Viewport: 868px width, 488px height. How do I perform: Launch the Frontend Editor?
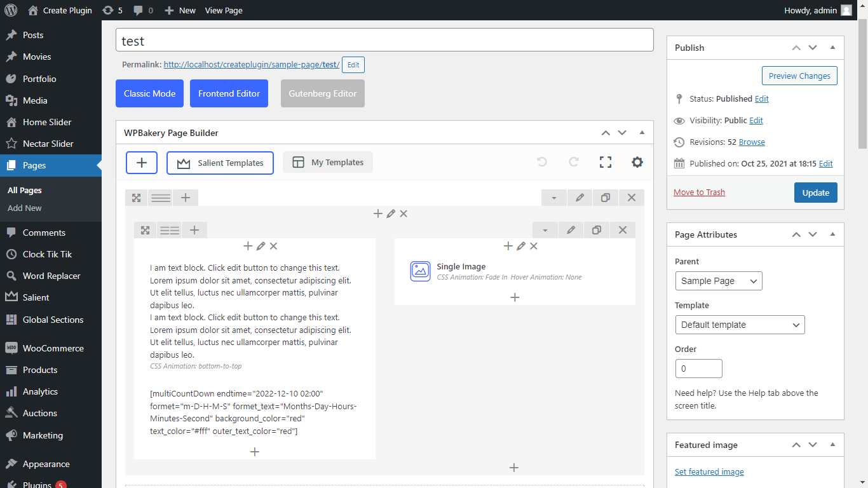coord(229,93)
